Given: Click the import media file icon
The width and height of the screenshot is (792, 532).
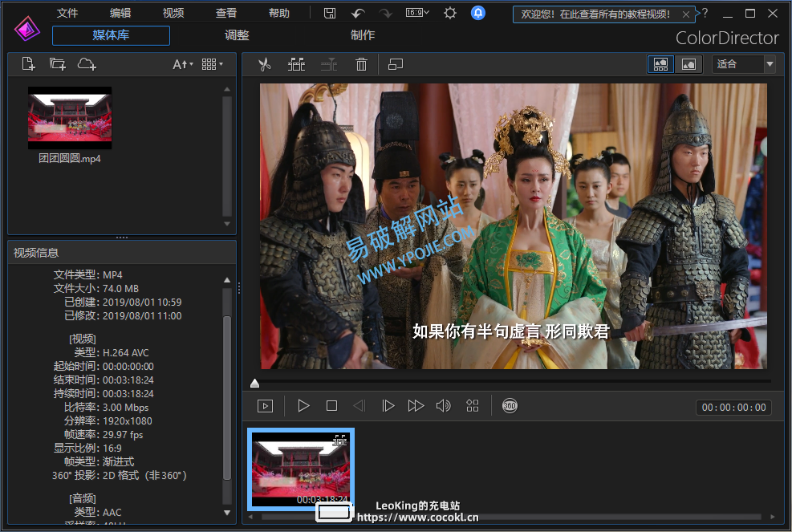Looking at the screenshot, I should [x=29, y=64].
